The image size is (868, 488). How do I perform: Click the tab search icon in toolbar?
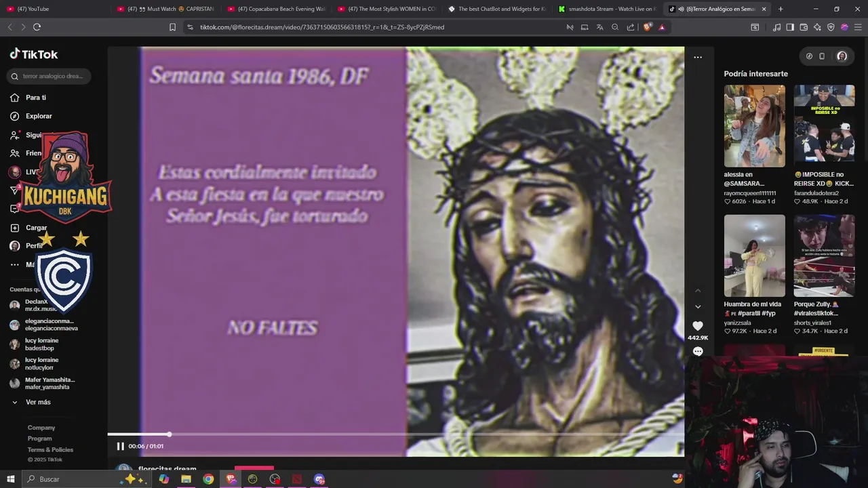755,27
